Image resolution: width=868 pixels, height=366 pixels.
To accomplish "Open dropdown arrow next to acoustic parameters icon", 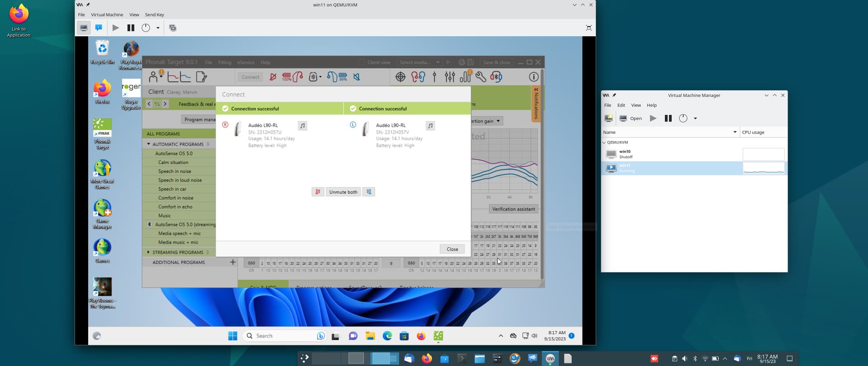I will coord(321,77).
